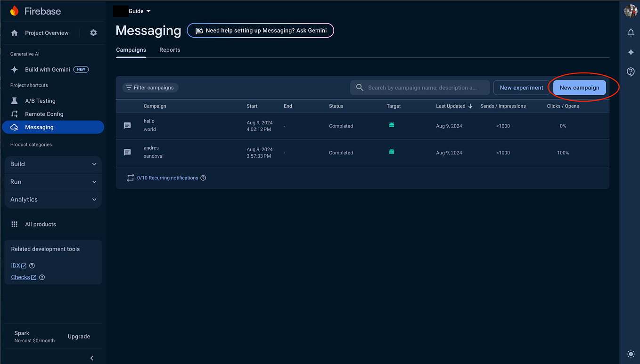Click the Remote Config icon
Viewport: 640px width, 364px height.
[15, 114]
